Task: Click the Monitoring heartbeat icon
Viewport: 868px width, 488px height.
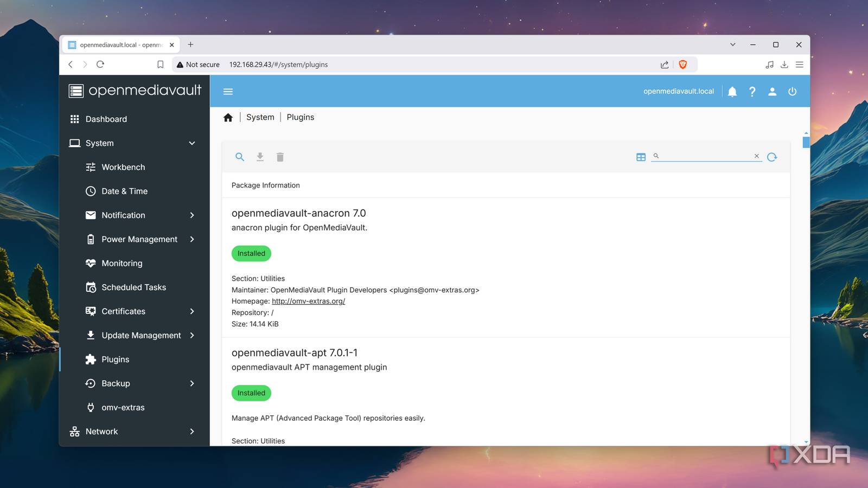Action: (91, 264)
